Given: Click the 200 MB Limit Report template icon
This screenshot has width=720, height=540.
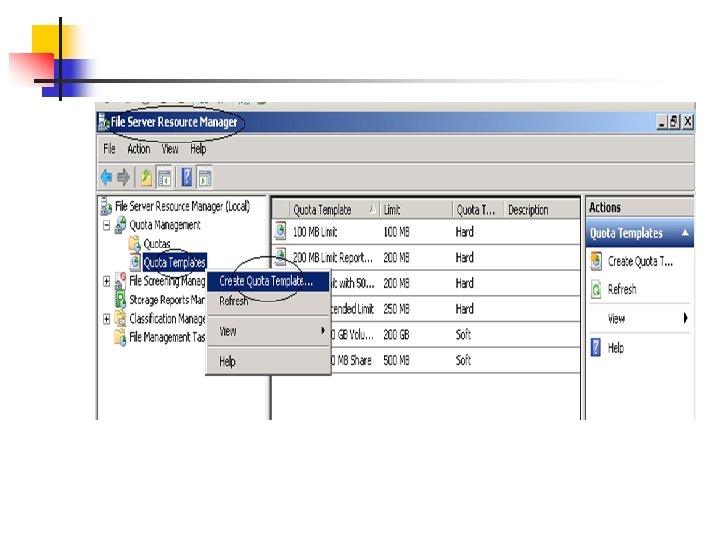Looking at the screenshot, I should (x=281, y=257).
